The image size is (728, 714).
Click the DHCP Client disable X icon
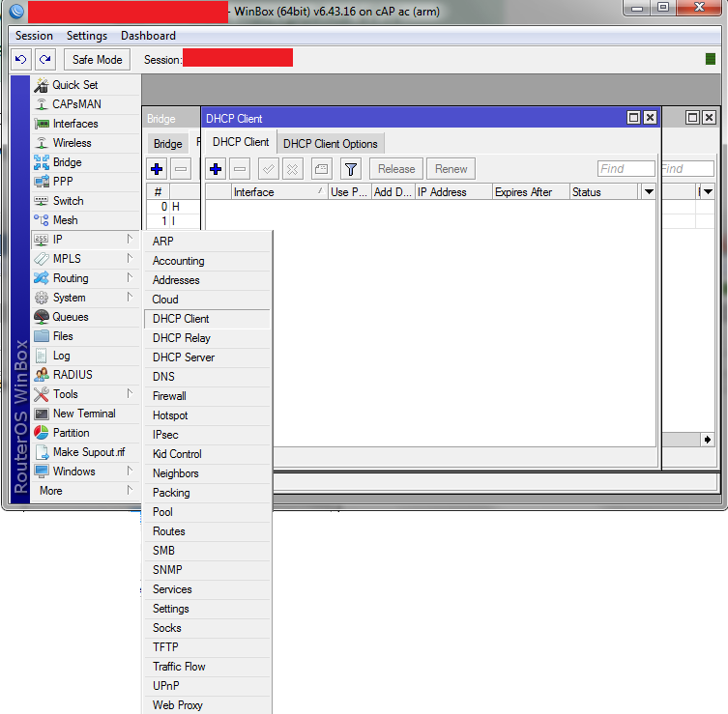click(293, 169)
